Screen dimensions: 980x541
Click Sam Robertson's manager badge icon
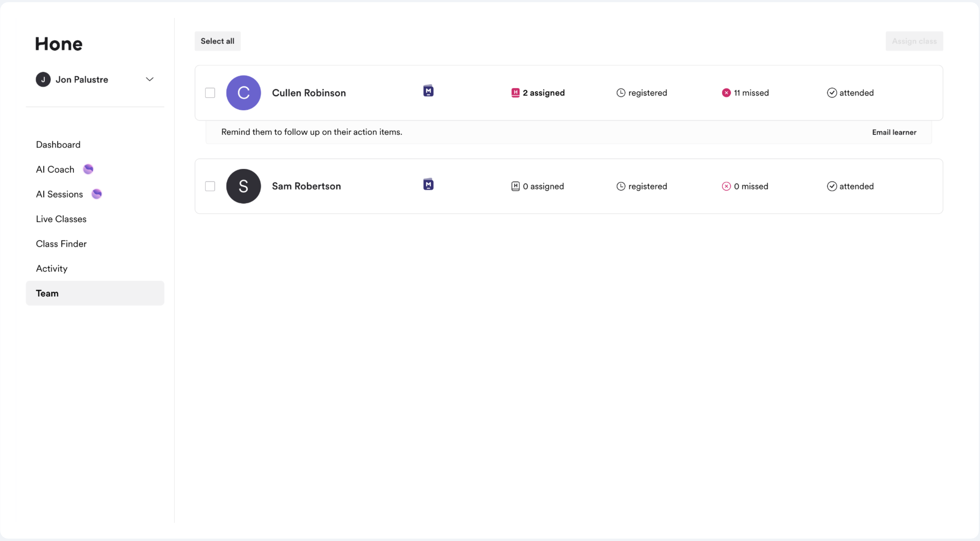point(428,184)
